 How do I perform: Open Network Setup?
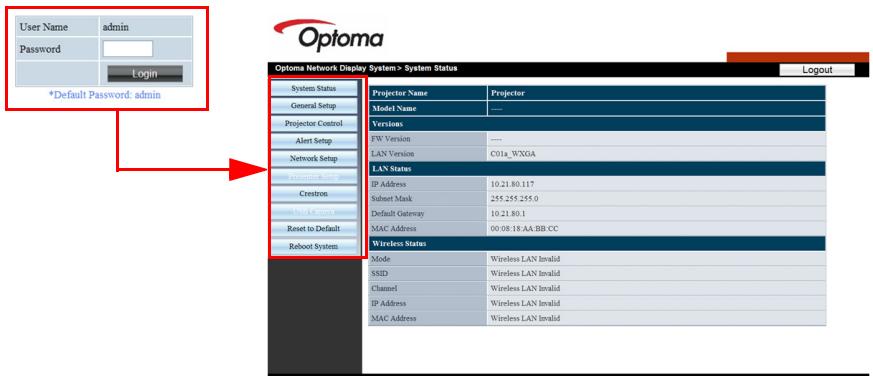[314, 159]
